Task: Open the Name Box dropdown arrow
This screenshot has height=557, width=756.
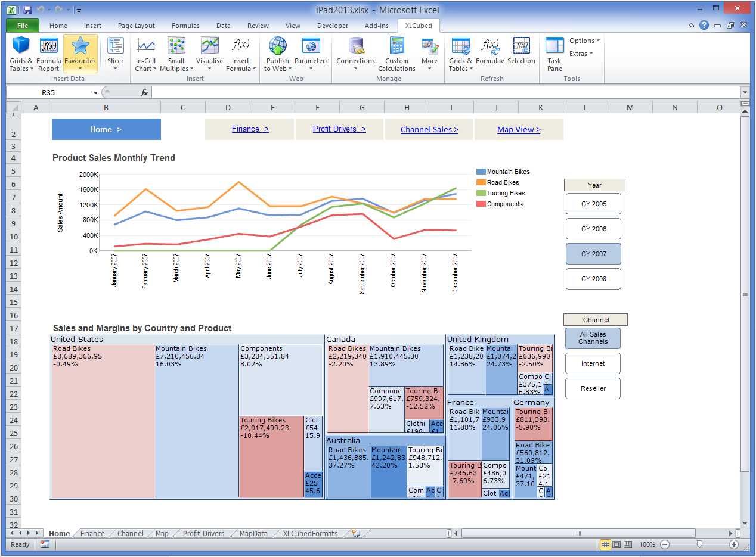Action: 95,93
